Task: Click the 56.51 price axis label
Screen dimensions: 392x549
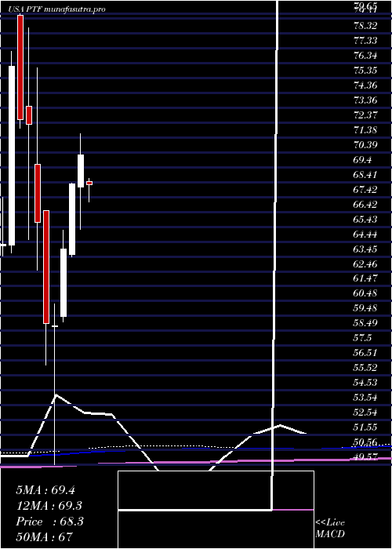Action: pos(365,353)
